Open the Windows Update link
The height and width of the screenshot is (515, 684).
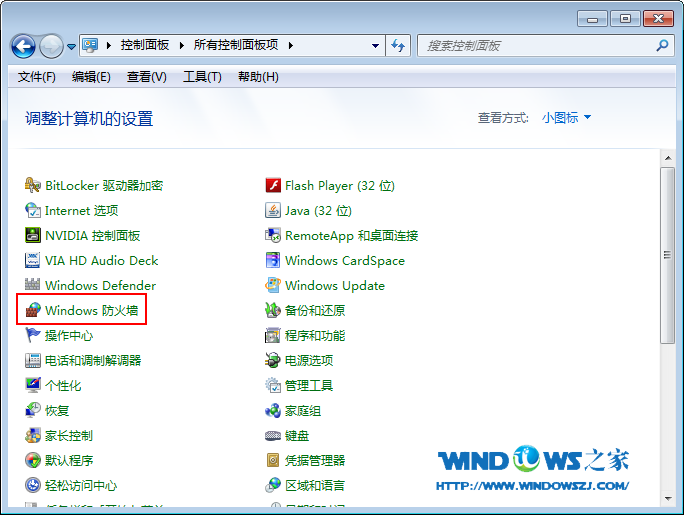[335, 286]
